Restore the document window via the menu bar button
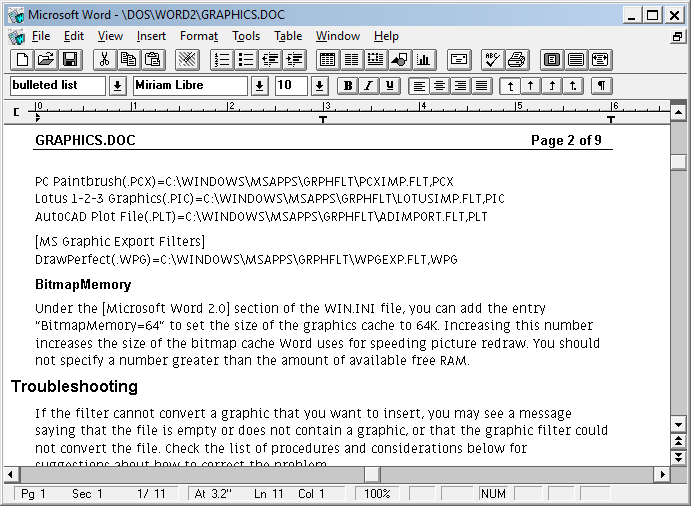 678,37
